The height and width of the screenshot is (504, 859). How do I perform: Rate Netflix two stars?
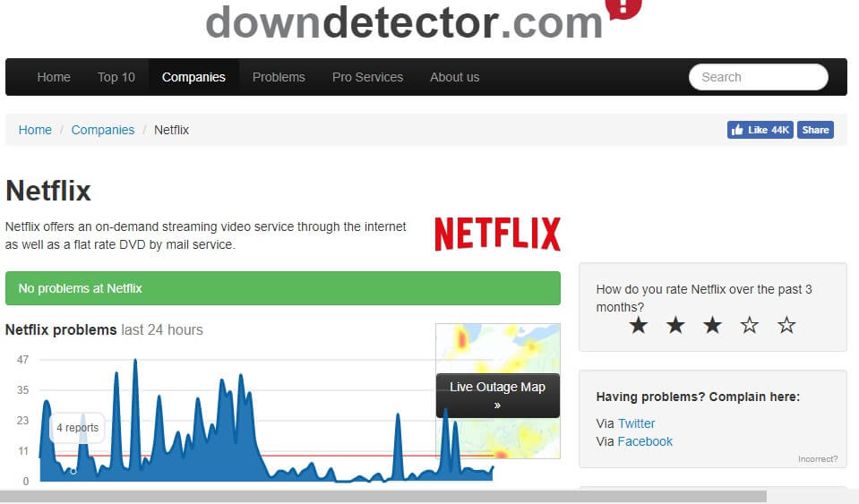[675, 326]
